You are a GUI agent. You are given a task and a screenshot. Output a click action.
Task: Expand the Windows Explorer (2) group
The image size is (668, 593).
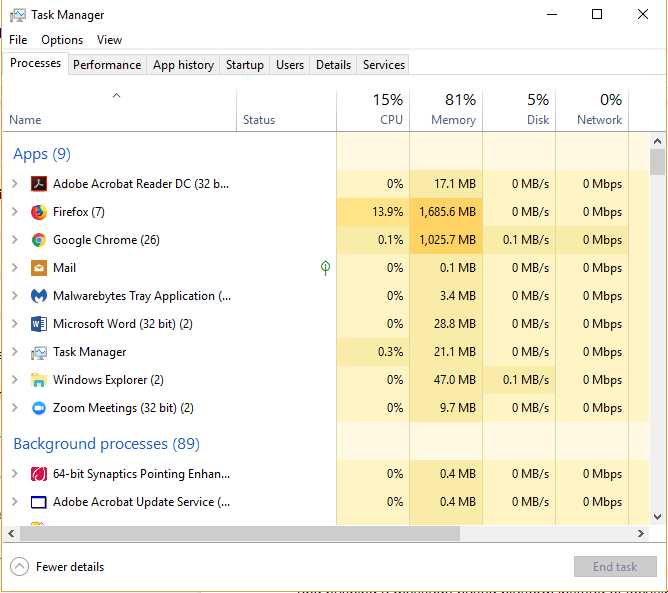15,380
